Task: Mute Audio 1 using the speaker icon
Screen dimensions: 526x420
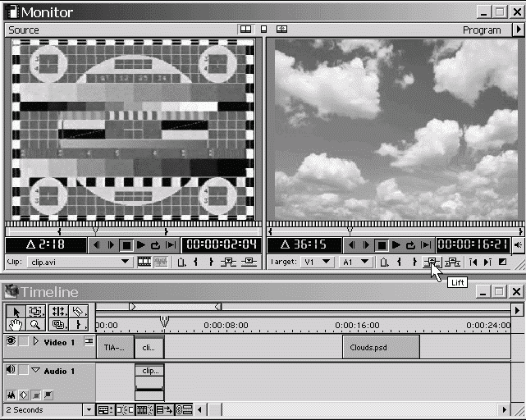Action: point(11,371)
